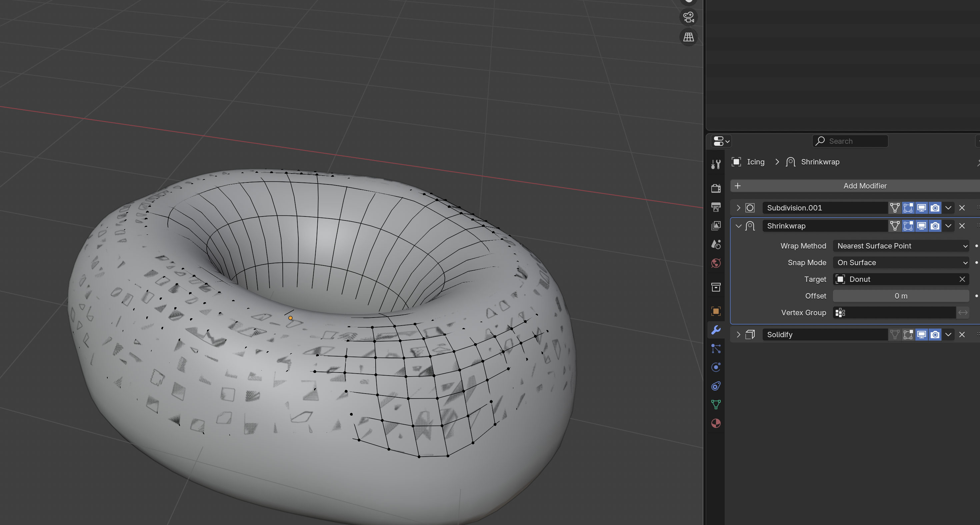Viewport: 980px width, 525px height.
Task: Toggle camera view in viewport
Action: (x=688, y=17)
